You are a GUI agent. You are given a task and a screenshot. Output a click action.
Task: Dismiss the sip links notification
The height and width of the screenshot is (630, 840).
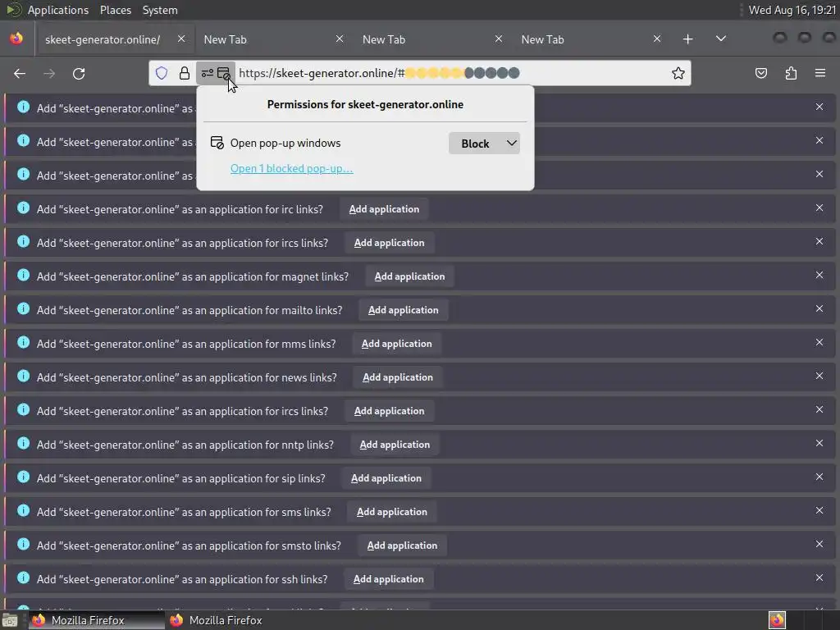819,477
